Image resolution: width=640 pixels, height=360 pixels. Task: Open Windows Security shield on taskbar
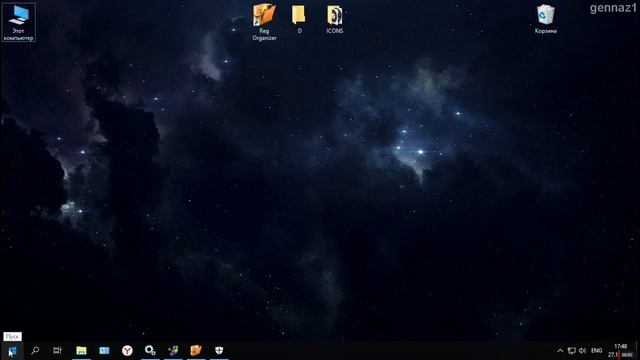219,351
